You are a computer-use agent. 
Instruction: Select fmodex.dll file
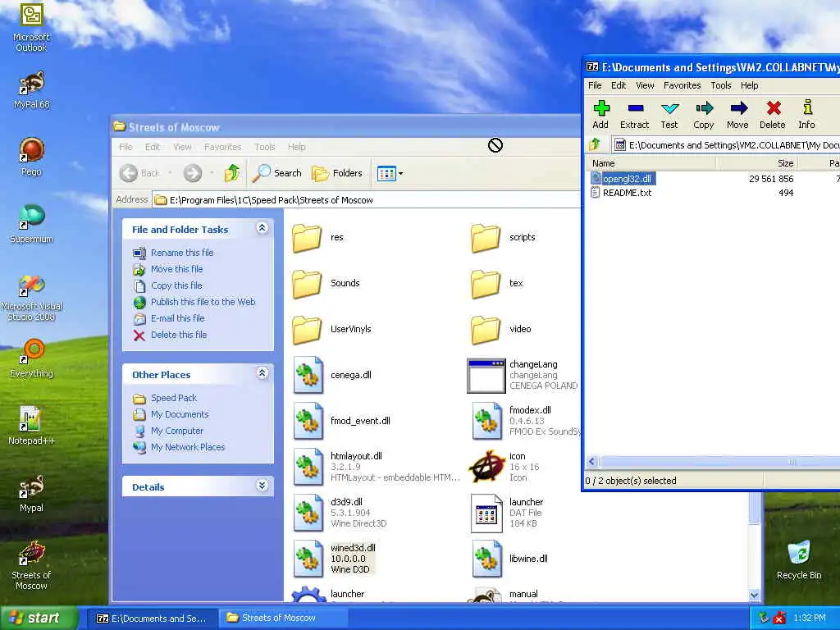click(x=525, y=421)
